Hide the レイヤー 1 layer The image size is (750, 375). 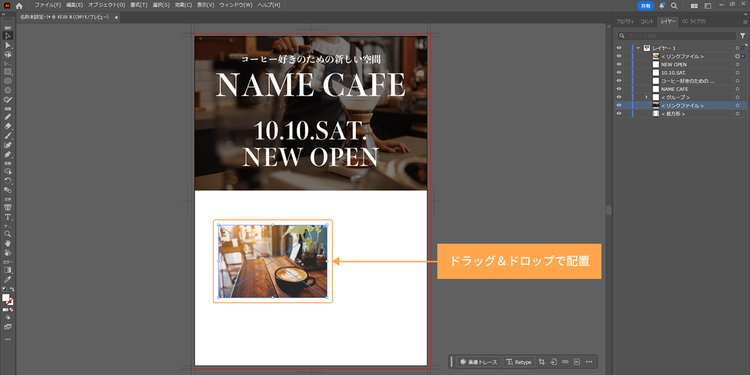point(619,48)
